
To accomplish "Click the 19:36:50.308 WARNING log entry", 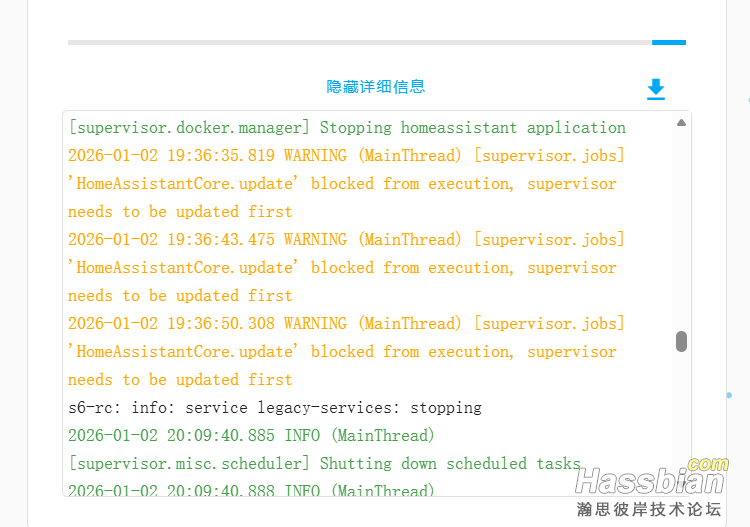I will pyautogui.click(x=346, y=324).
